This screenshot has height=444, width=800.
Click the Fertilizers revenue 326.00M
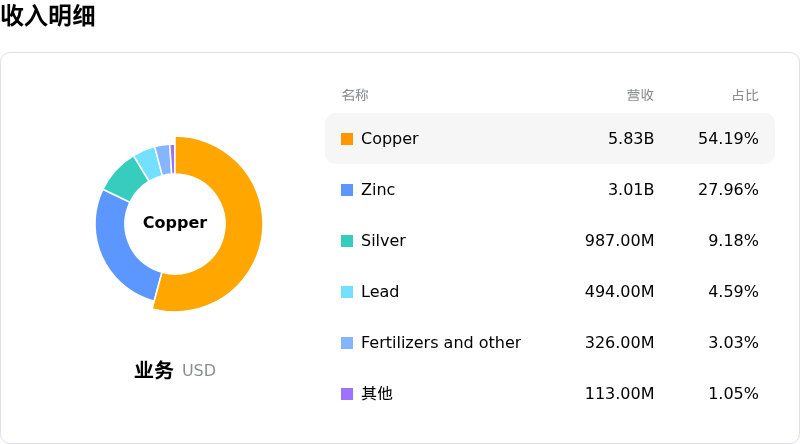(x=619, y=342)
